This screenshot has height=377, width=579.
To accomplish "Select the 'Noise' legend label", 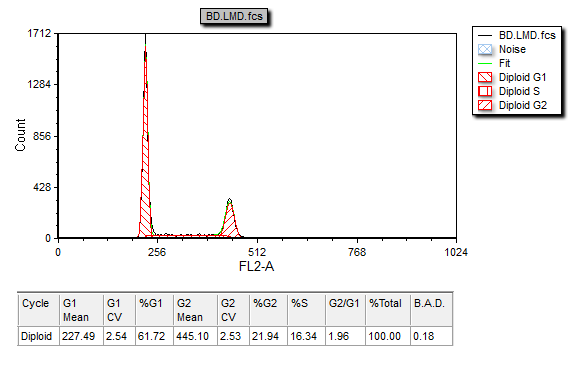I will coord(512,49).
